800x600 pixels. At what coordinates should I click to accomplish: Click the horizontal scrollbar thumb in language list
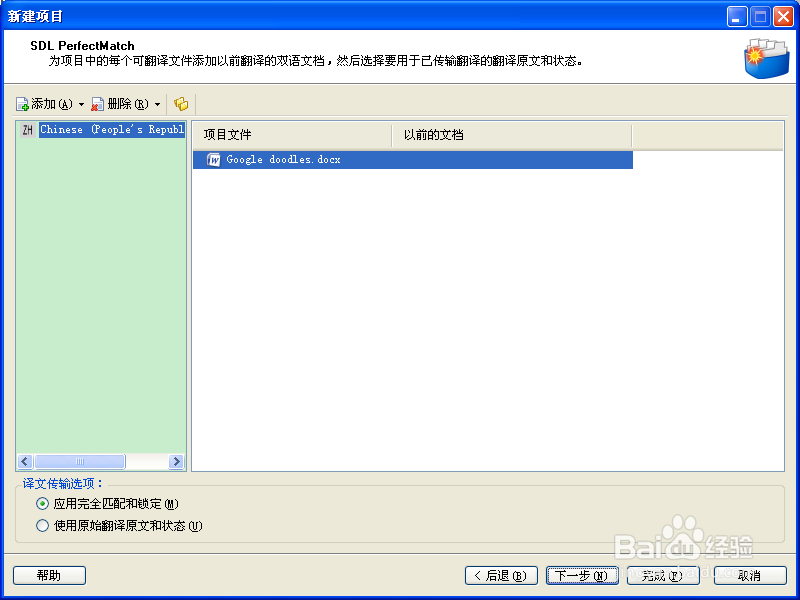tap(80, 462)
